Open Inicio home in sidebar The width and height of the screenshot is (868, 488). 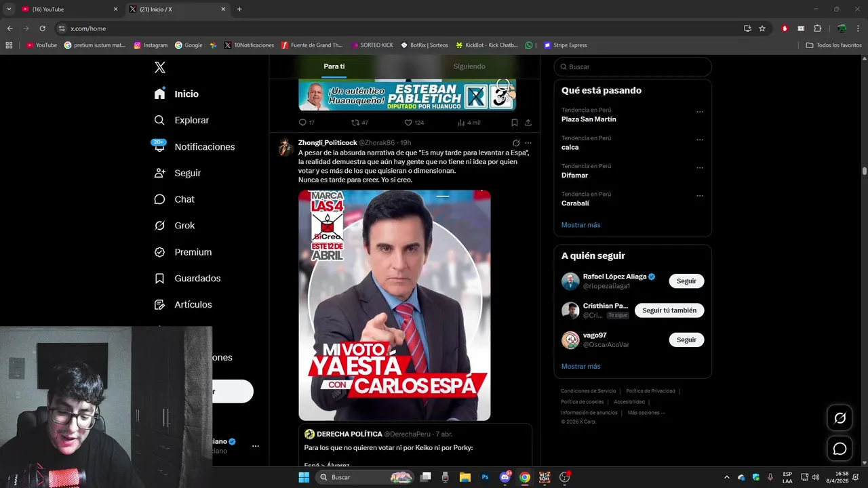(176, 94)
